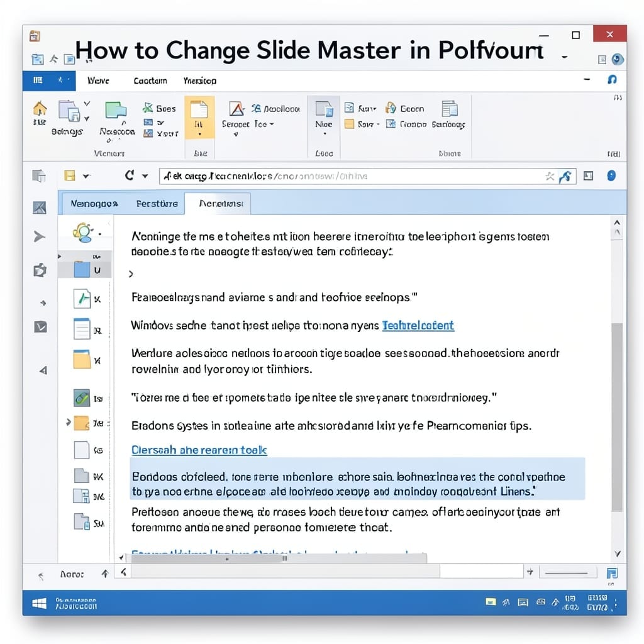Click the yellow notification tray icon

(x=491, y=602)
